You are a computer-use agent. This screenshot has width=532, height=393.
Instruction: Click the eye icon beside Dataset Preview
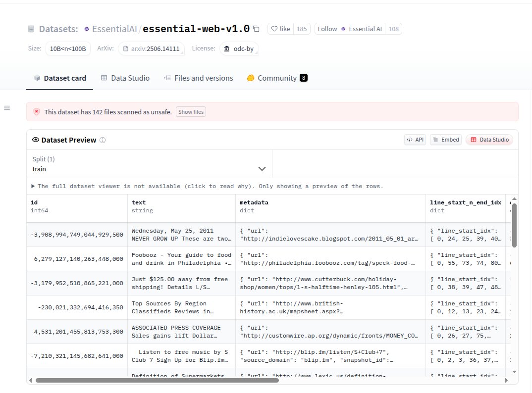click(x=36, y=140)
